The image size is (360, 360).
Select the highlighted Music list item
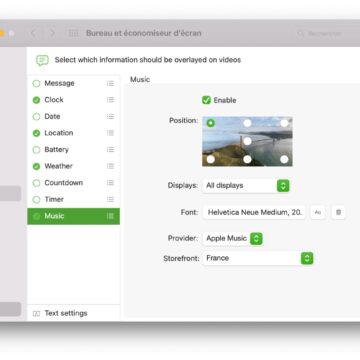73,216
